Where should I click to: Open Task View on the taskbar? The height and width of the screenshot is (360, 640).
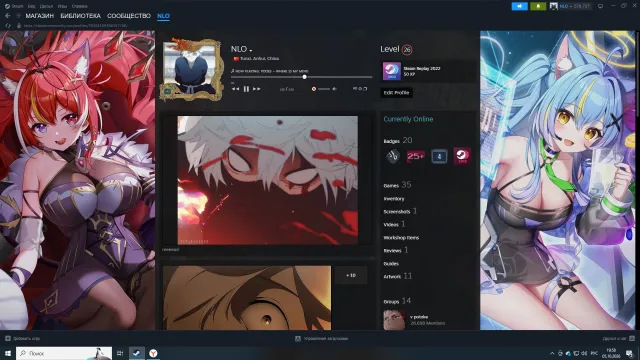pos(120,353)
